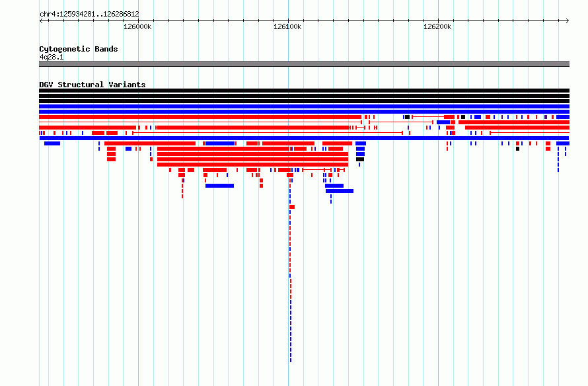The height and width of the screenshot is (386, 588).
Task: Click the 126000k ruler tick label
Action: point(137,26)
